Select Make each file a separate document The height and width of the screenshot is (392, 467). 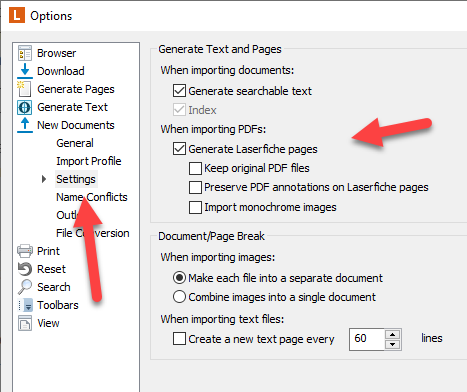[179, 278]
